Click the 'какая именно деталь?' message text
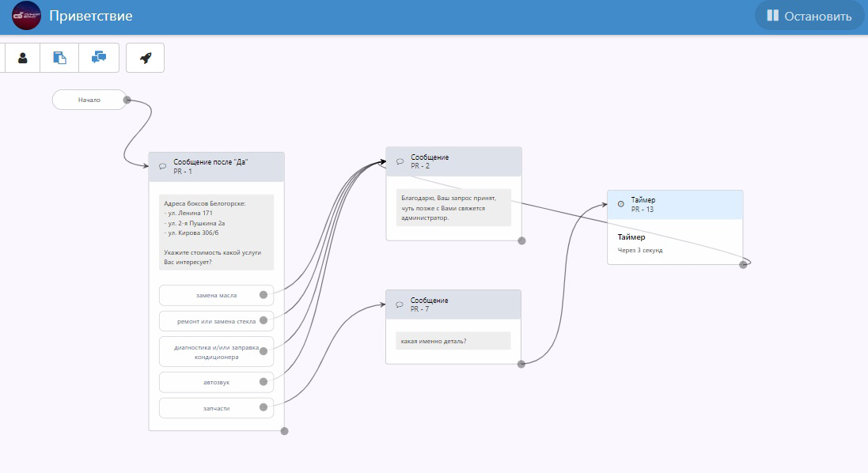 pyautogui.click(x=434, y=341)
